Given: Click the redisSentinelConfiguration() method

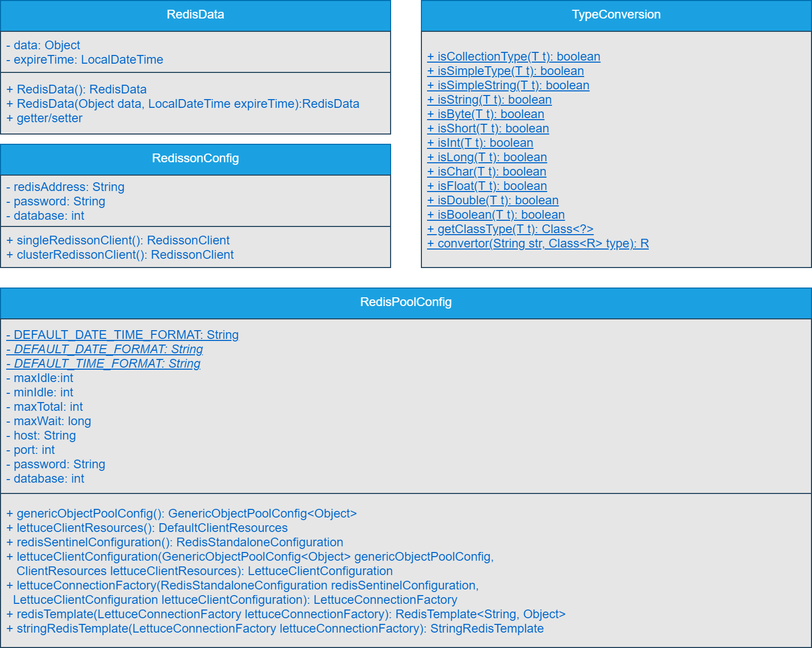Looking at the screenshot, I should point(175,543).
